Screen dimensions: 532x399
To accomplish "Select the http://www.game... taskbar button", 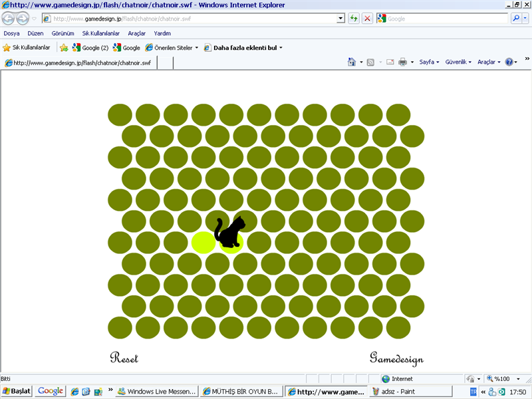I will click(326, 392).
